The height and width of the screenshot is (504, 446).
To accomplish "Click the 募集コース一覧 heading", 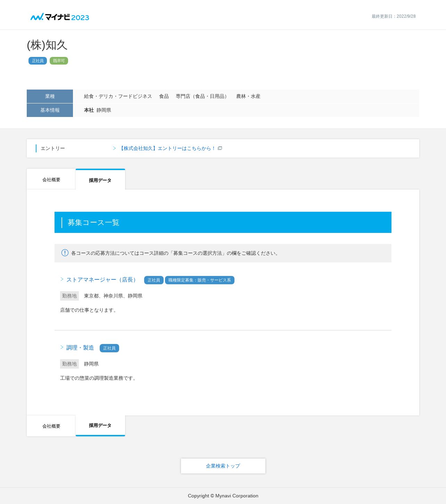I will (x=93, y=222).
